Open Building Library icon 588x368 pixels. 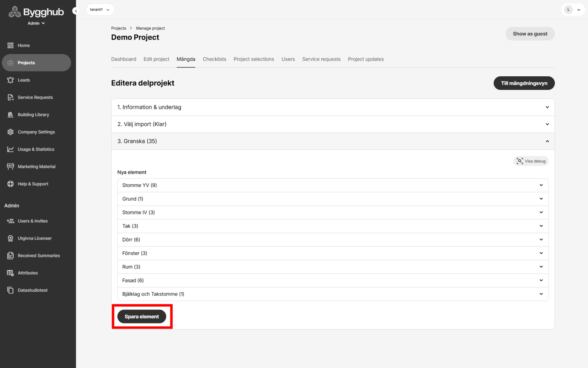tap(10, 115)
